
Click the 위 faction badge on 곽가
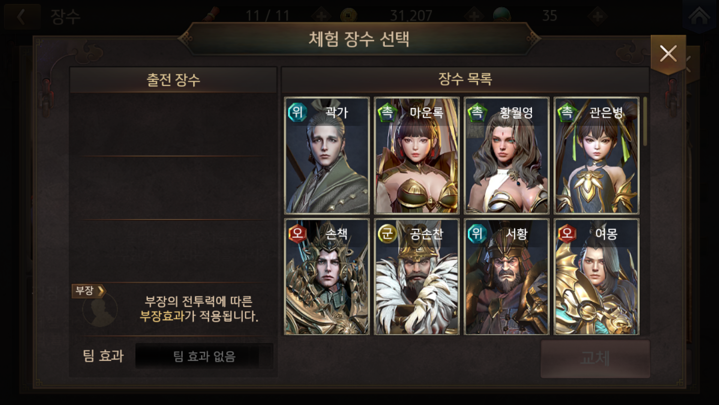[297, 112]
